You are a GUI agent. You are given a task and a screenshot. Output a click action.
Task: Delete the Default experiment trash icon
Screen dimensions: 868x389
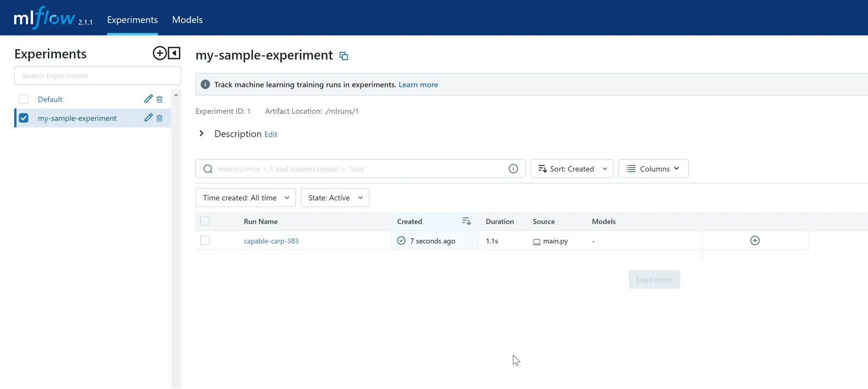click(x=159, y=99)
